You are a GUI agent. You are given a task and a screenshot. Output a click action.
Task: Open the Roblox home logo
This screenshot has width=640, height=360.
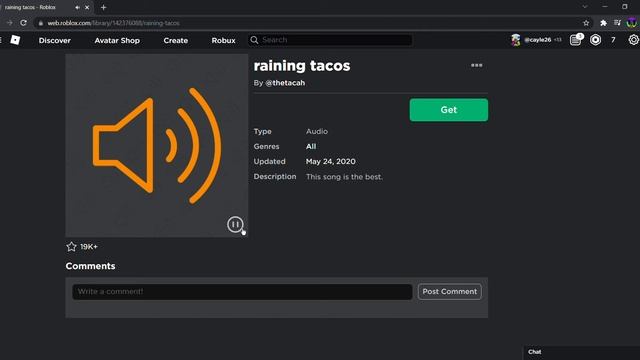15,40
